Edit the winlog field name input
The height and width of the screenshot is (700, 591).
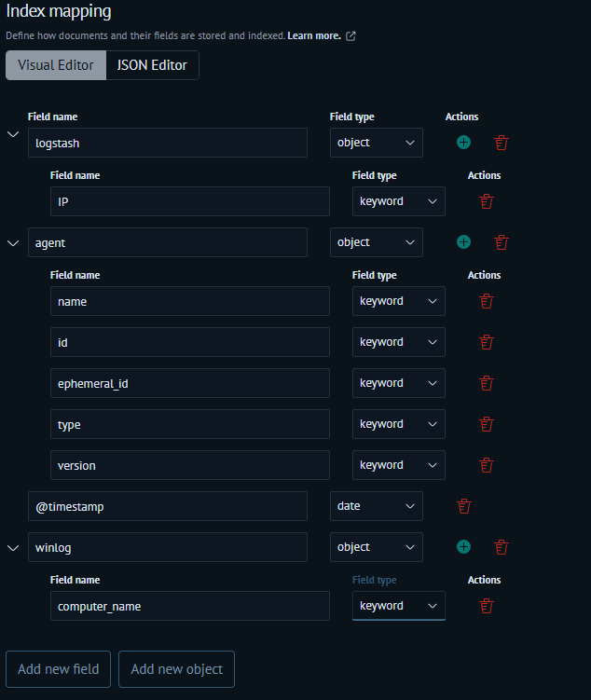click(x=168, y=547)
